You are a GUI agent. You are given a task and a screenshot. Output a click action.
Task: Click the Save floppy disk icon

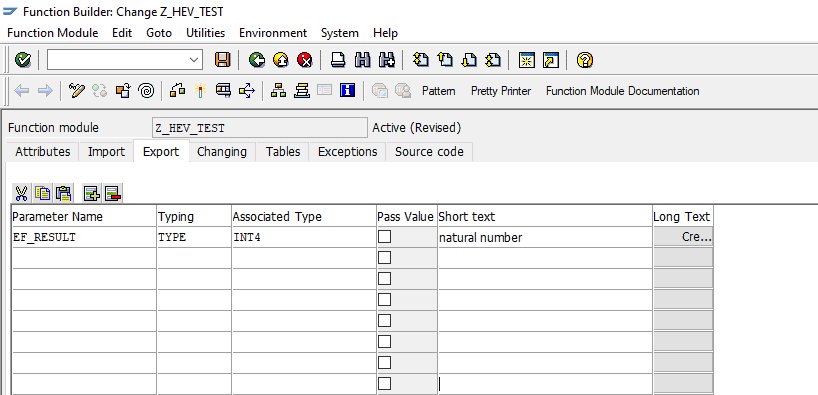(223, 60)
